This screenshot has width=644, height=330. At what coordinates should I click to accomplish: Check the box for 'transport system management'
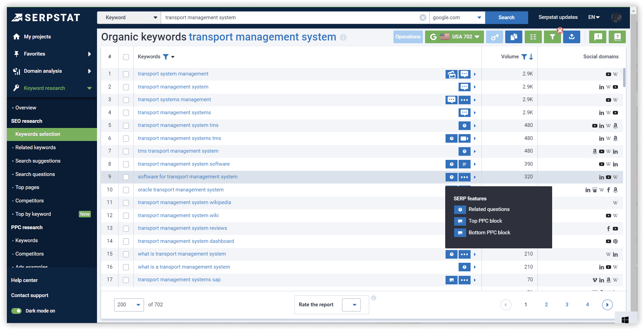[x=126, y=74]
